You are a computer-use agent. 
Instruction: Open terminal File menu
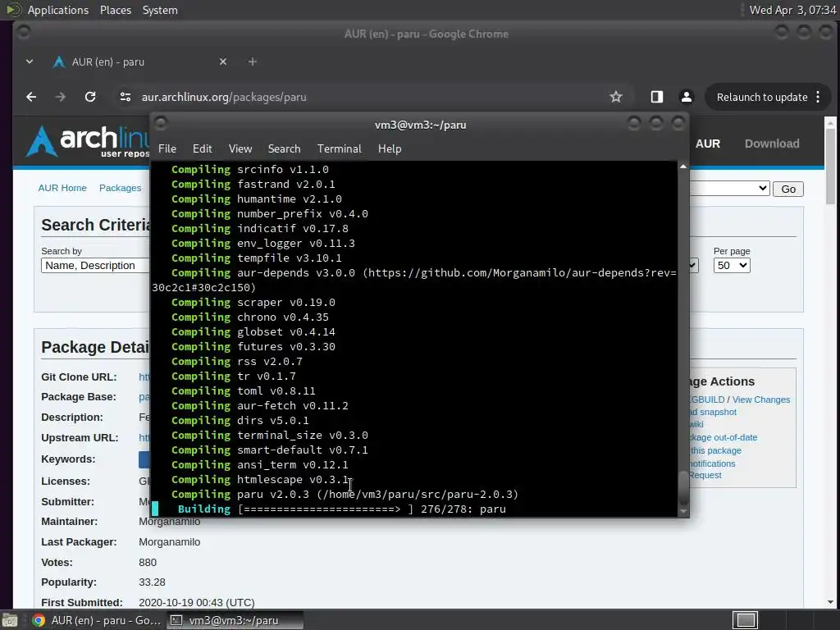point(167,149)
